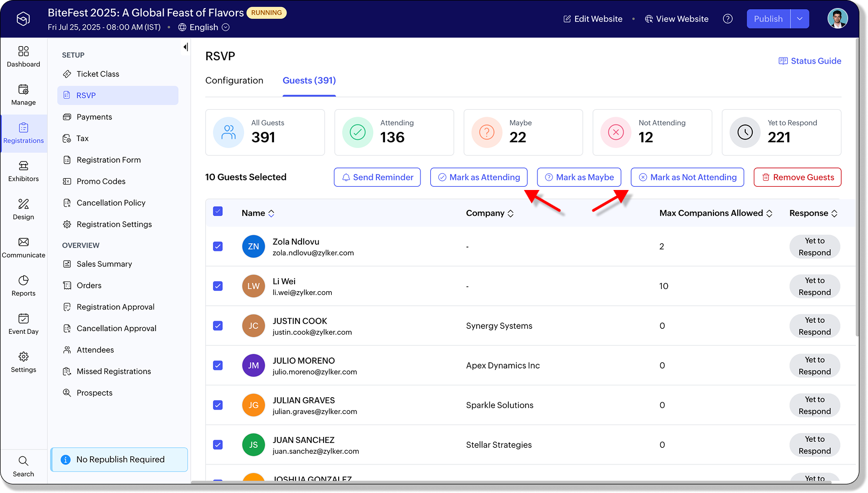Expand the Publish dropdown arrow
The image size is (868, 493).
point(800,19)
